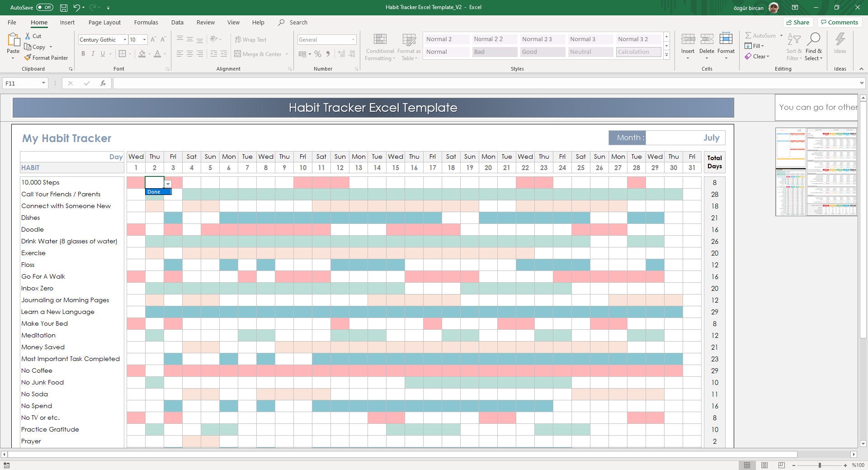Click the Share button
This screenshot has height=470, width=868.
coord(798,22)
